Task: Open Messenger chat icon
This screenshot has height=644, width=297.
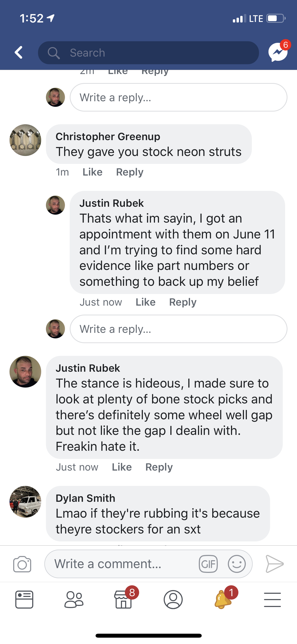Action: click(278, 52)
